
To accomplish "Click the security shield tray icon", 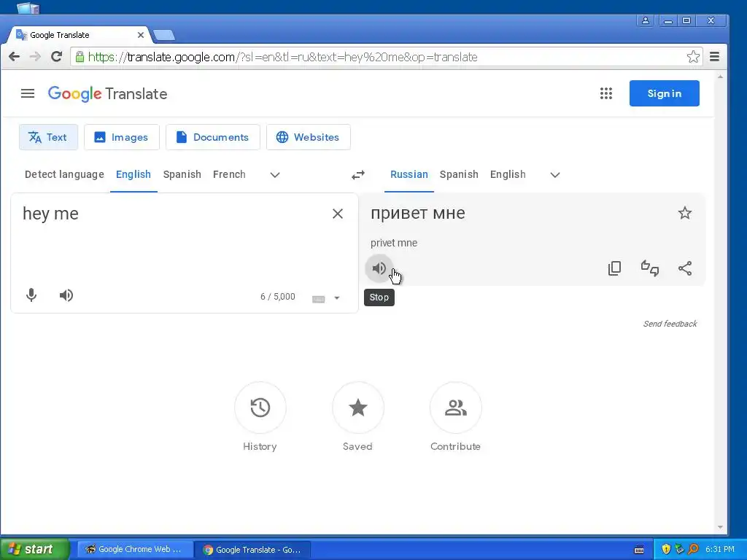I will (x=665, y=549).
